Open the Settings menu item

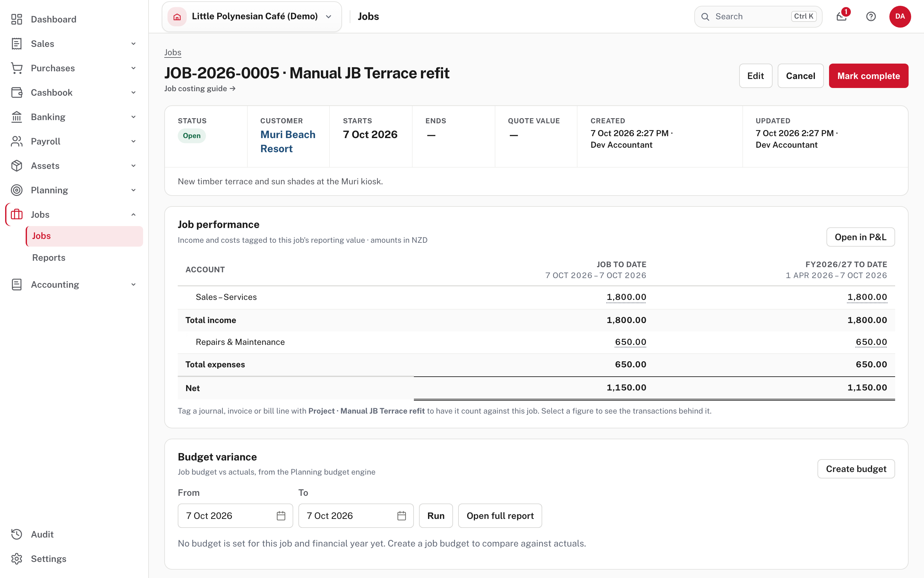pos(74,558)
